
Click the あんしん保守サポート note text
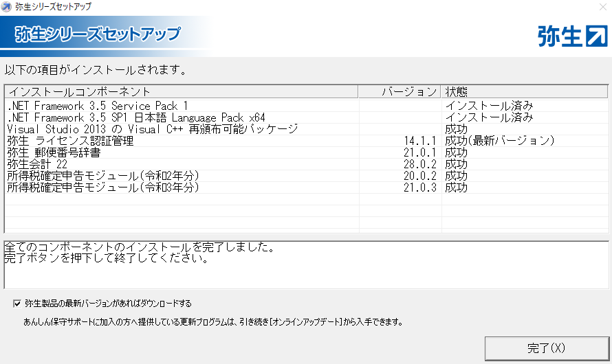[x=213, y=322]
